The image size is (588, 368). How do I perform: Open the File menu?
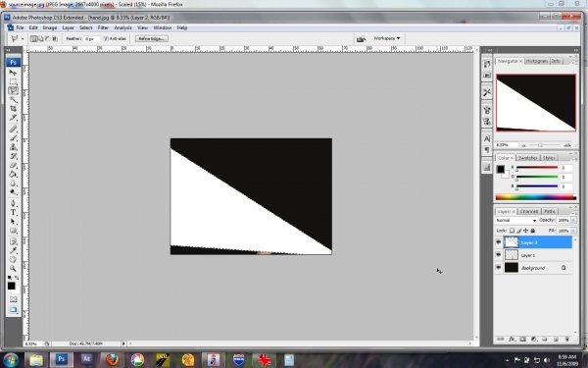[x=20, y=27]
